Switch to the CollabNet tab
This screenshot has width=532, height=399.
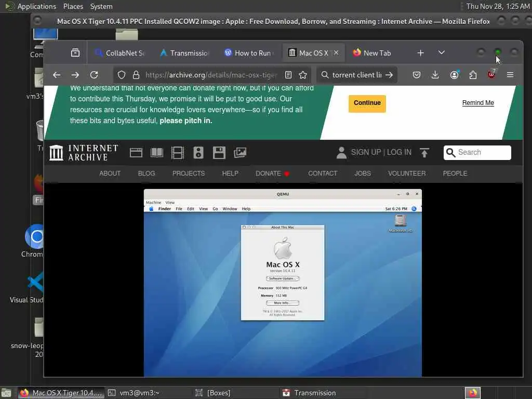(120, 53)
